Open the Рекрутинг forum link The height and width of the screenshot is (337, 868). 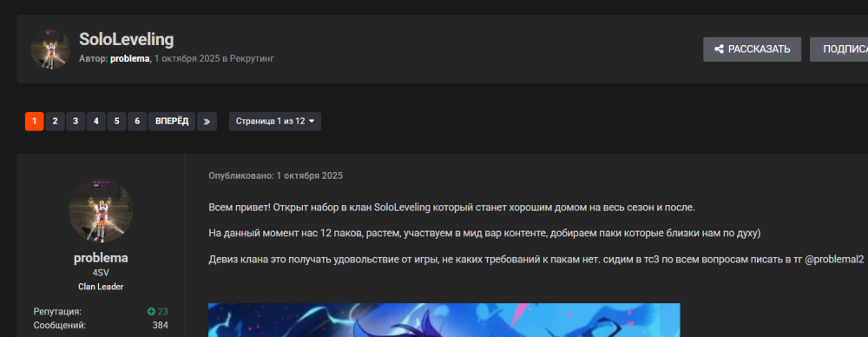pyautogui.click(x=252, y=58)
